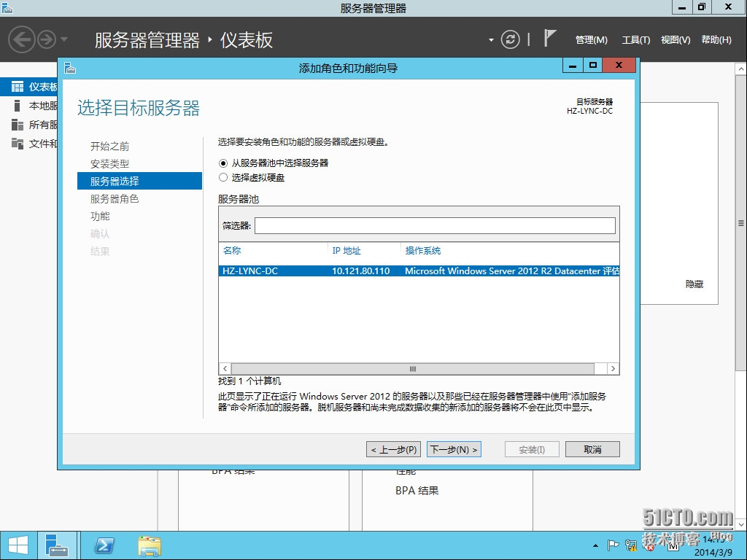Click the all servers icon in sidebar
This screenshot has height=560, width=747.
tap(18, 125)
